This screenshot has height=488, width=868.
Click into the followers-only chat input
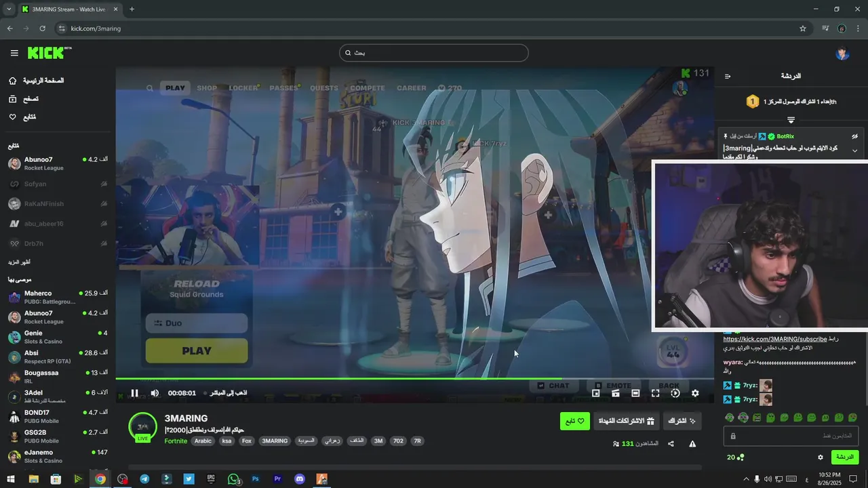(791, 436)
